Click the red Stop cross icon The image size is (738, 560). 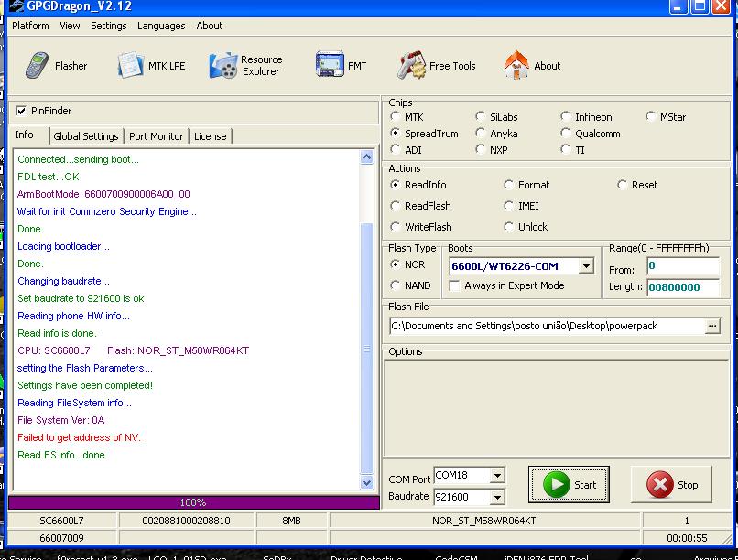(660, 484)
